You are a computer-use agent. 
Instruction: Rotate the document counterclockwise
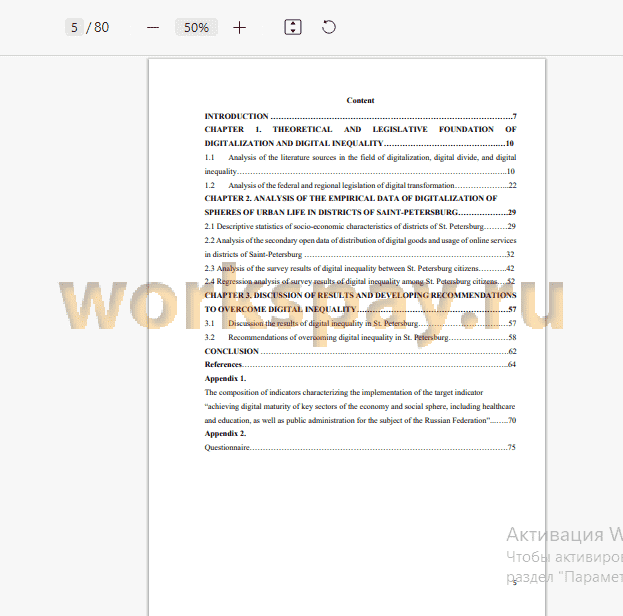pyautogui.click(x=329, y=27)
